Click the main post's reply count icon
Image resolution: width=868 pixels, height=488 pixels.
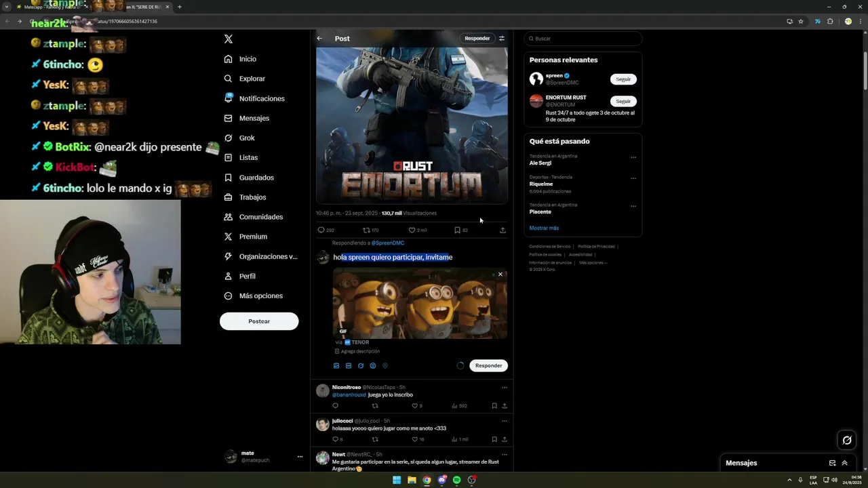321,230
